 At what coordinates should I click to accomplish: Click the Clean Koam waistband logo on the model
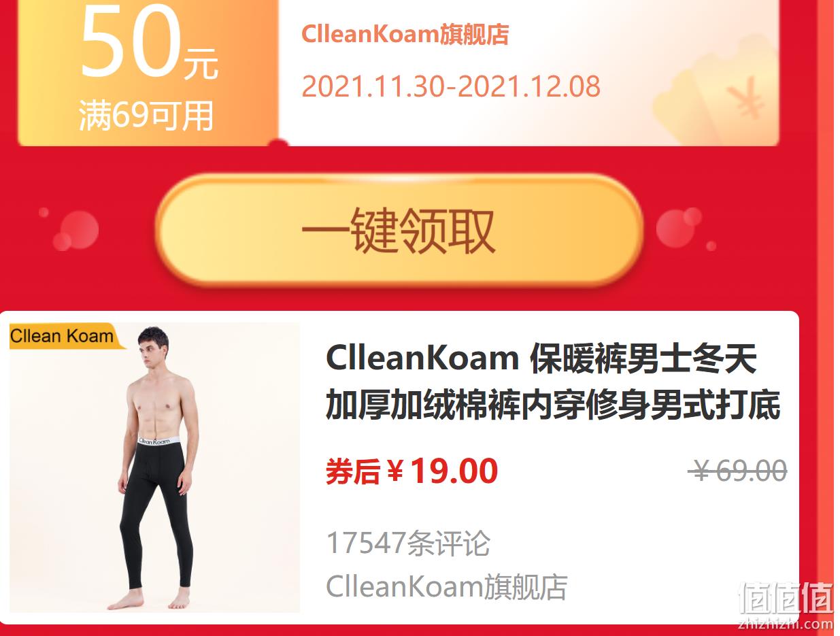tap(156, 441)
